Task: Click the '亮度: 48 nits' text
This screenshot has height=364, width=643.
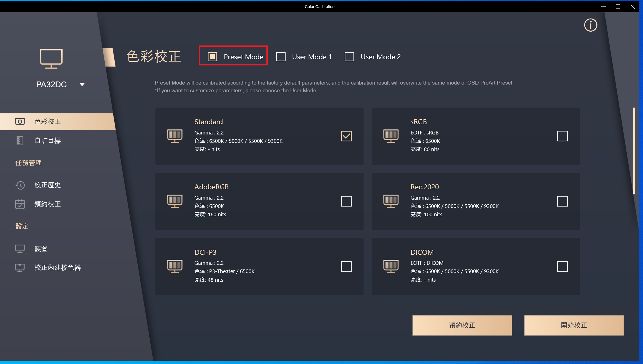Action: tap(209, 280)
